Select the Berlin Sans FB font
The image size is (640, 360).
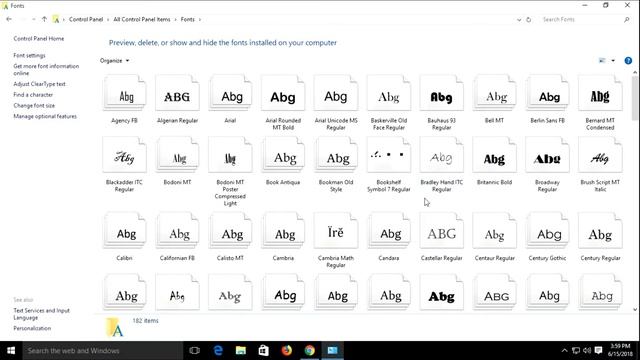click(547, 93)
